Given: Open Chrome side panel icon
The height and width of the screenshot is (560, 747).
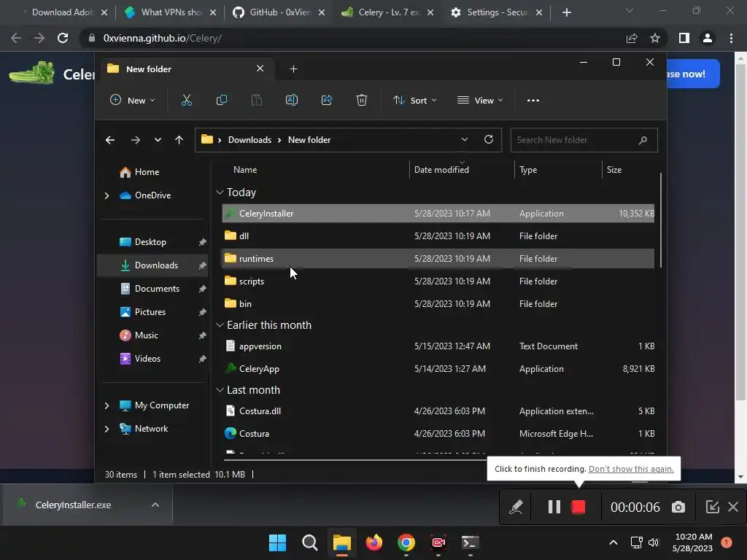Looking at the screenshot, I should [x=684, y=38].
